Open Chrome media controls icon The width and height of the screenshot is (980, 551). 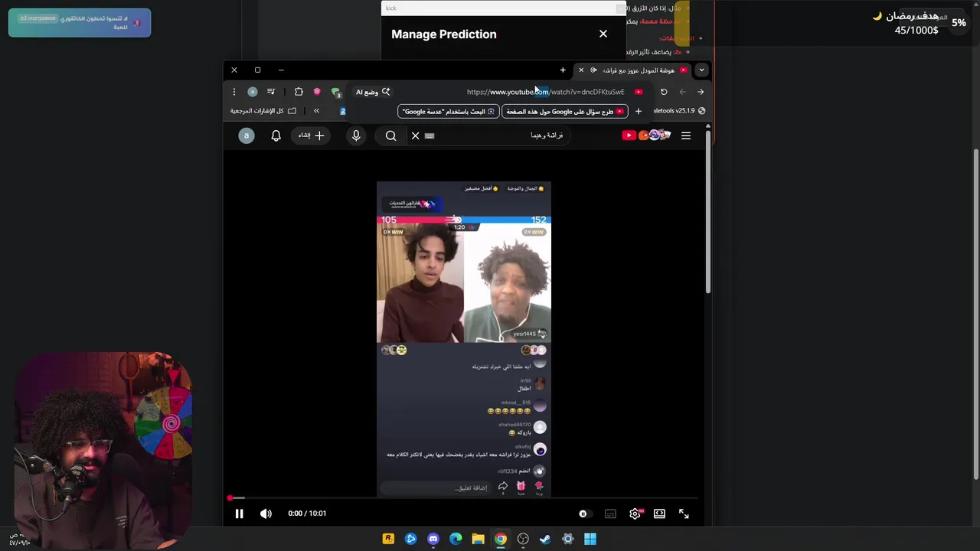point(271,92)
